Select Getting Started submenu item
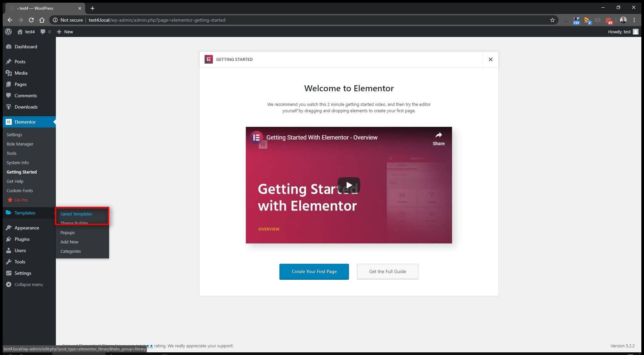The width and height of the screenshot is (644, 355). [22, 172]
